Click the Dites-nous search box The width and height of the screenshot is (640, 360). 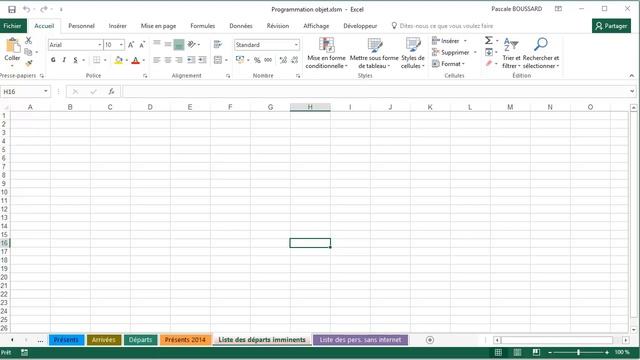pyautogui.click(x=446, y=26)
